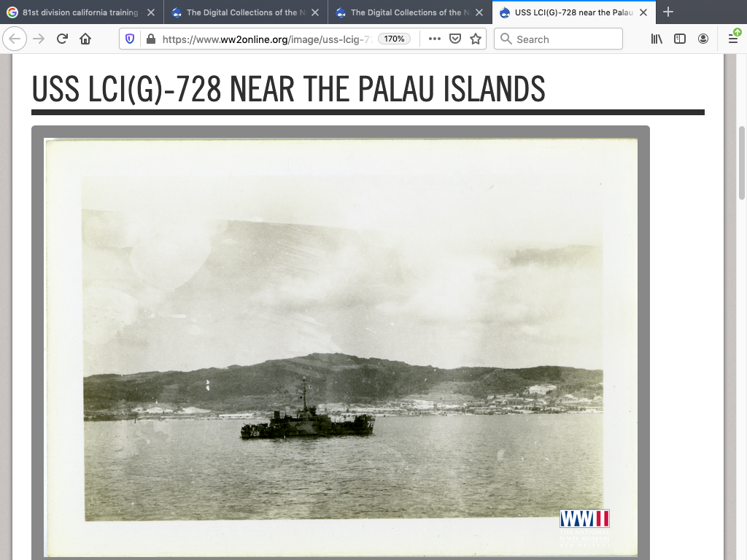
Task: Click the browser Back button
Action: [x=15, y=39]
